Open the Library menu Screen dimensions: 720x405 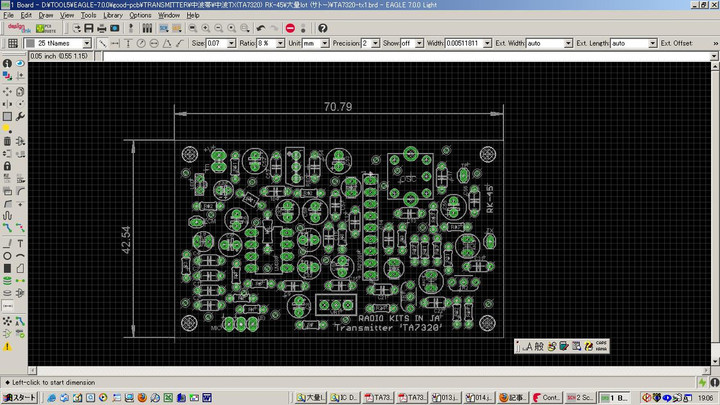pyautogui.click(x=113, y=15)
